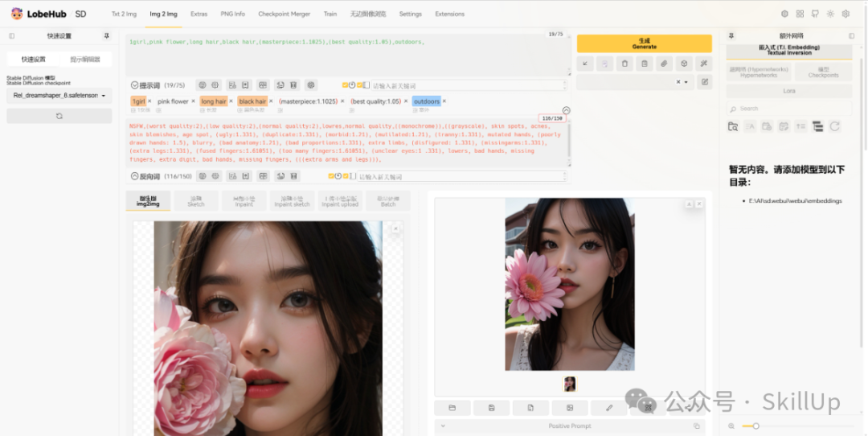868x436 pixels.
Task: Toggle first checkbox in the 反向词 toolbar
Action: point(331,176)
